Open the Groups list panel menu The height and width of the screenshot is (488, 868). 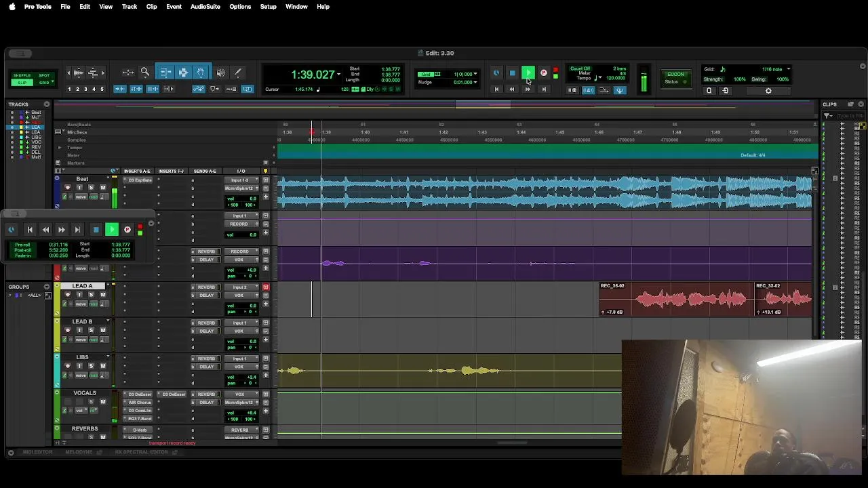tap(47, 287)
